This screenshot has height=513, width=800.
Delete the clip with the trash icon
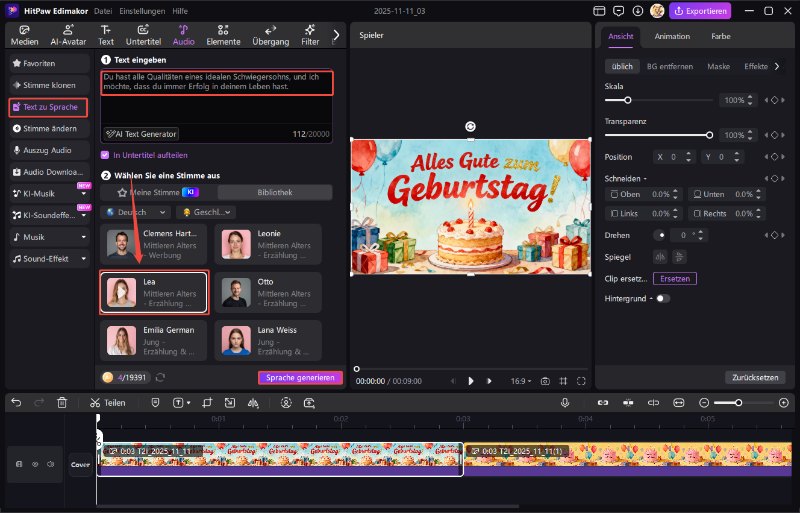click(x=62, y=402)
